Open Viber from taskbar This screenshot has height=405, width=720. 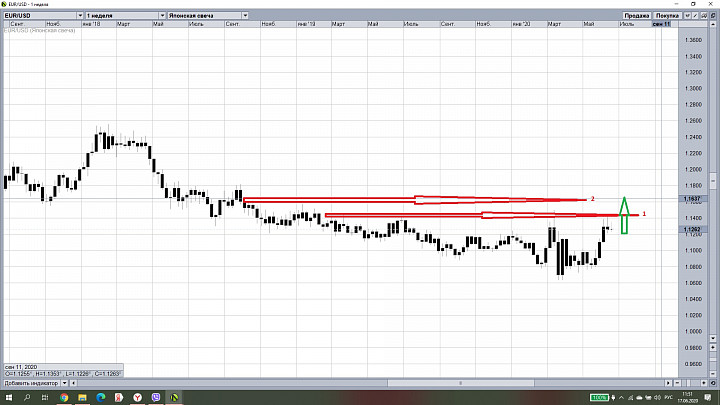156,397
